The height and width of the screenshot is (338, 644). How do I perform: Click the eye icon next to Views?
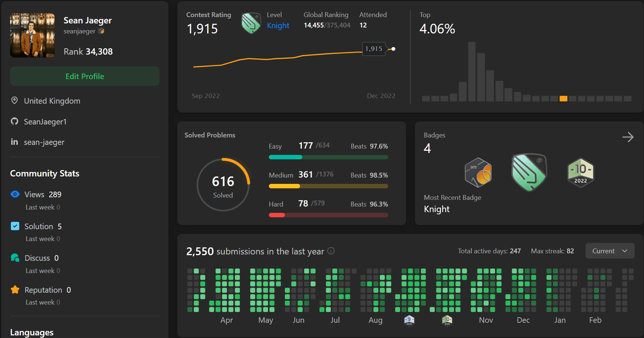[15, 194]
